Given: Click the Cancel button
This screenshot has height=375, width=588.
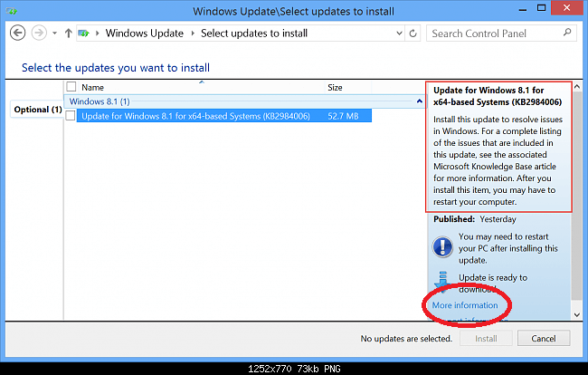Looking at the screenshot, I should click(x=544, y=339).
